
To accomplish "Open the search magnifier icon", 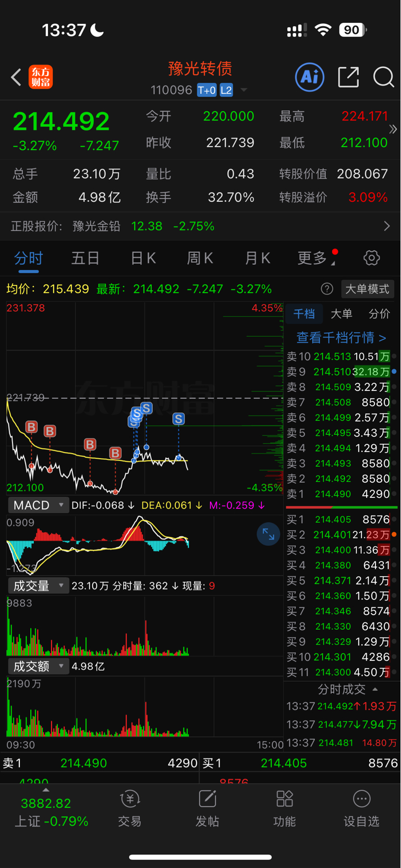I will [x=383, y=77].
